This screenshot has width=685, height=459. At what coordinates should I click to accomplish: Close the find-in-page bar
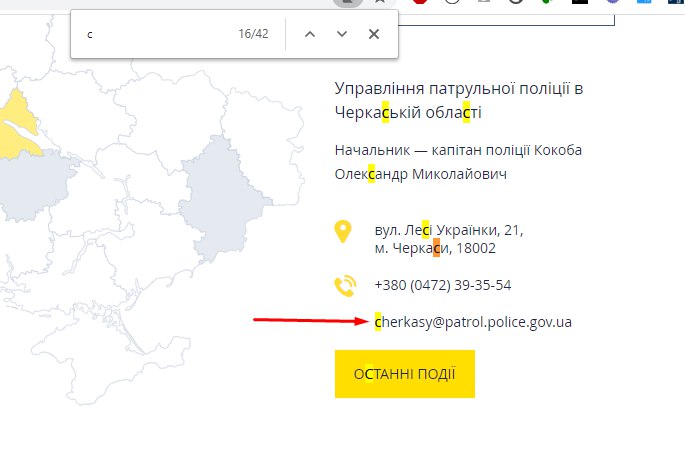click(374, 34)
